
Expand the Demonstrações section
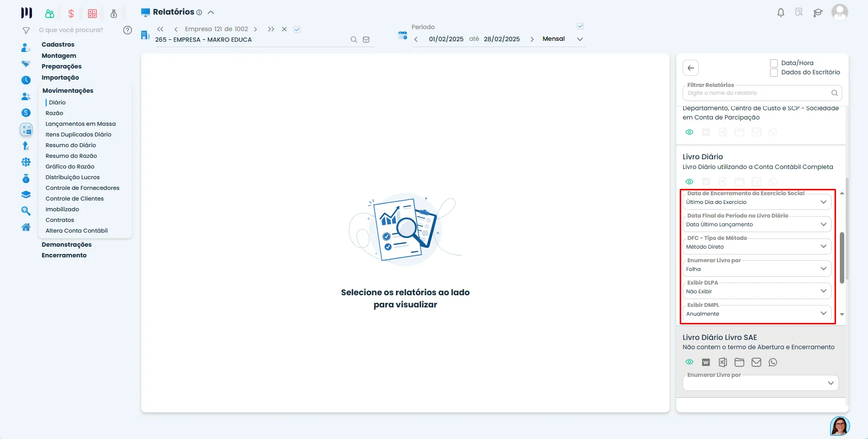[x=66, y=245]
